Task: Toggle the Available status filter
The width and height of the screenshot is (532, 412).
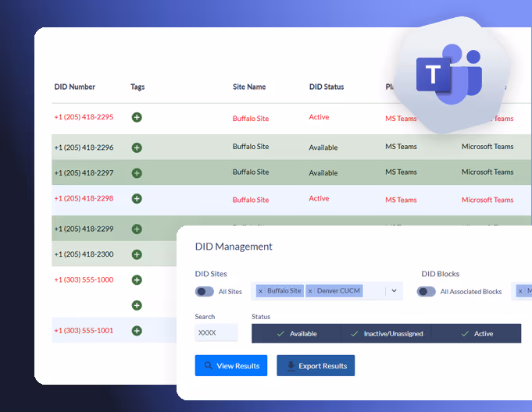Action: pyautogui.click(x=296, y=334)
